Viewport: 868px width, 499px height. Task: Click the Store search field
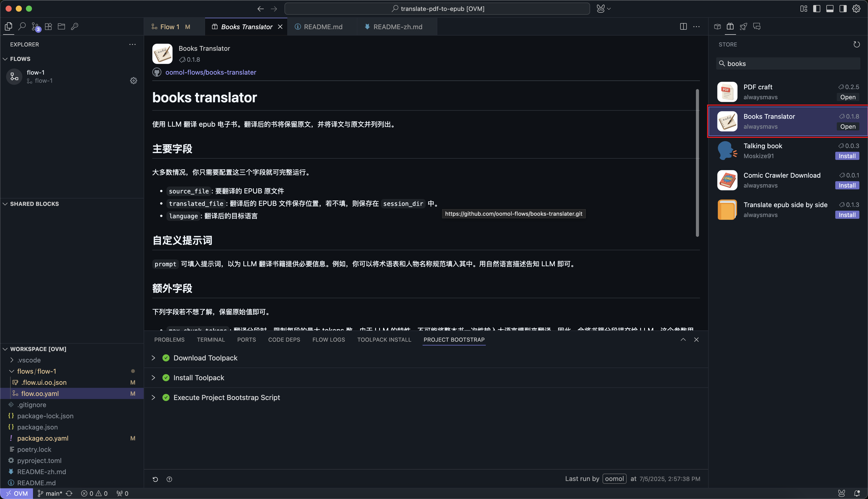point(788,64)
